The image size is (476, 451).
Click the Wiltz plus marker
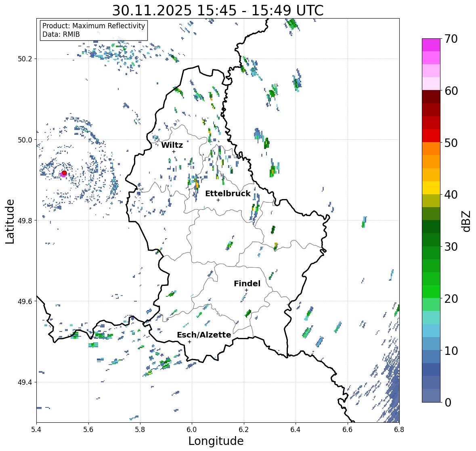coord(174,151)
